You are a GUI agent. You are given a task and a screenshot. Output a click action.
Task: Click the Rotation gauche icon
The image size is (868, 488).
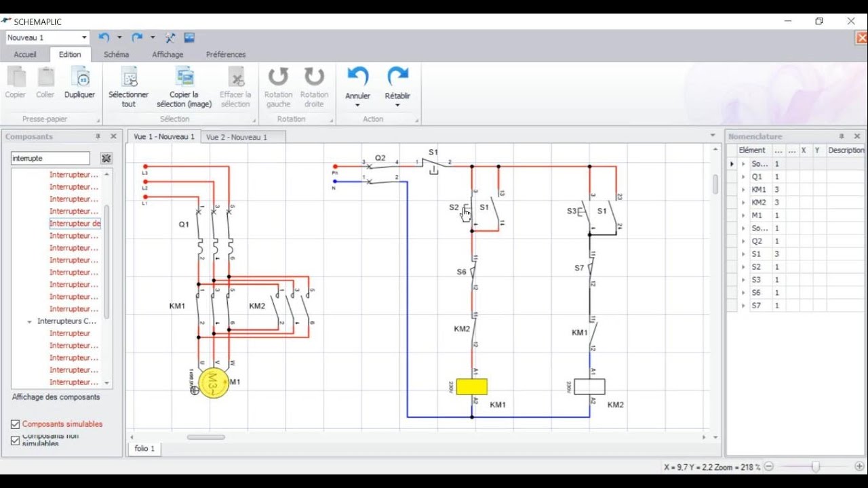point(278,77)
